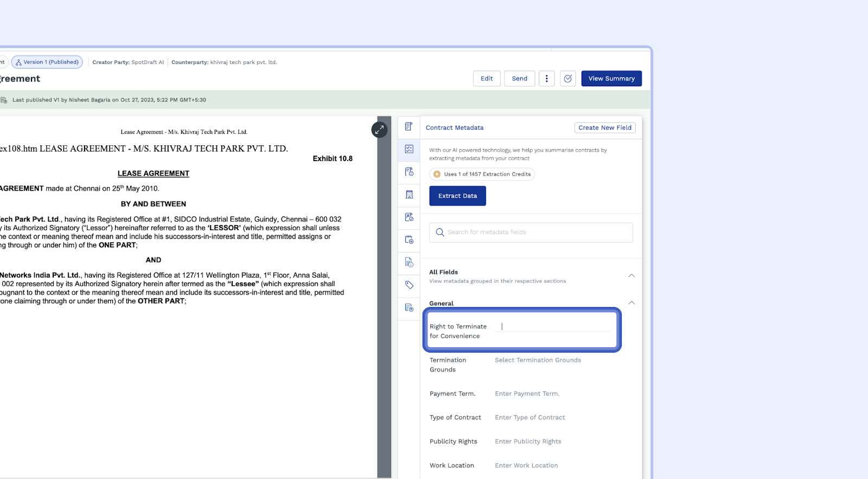Open the contract document icon in sidebar
Screen dimensions: 868x479
[409, 126]
